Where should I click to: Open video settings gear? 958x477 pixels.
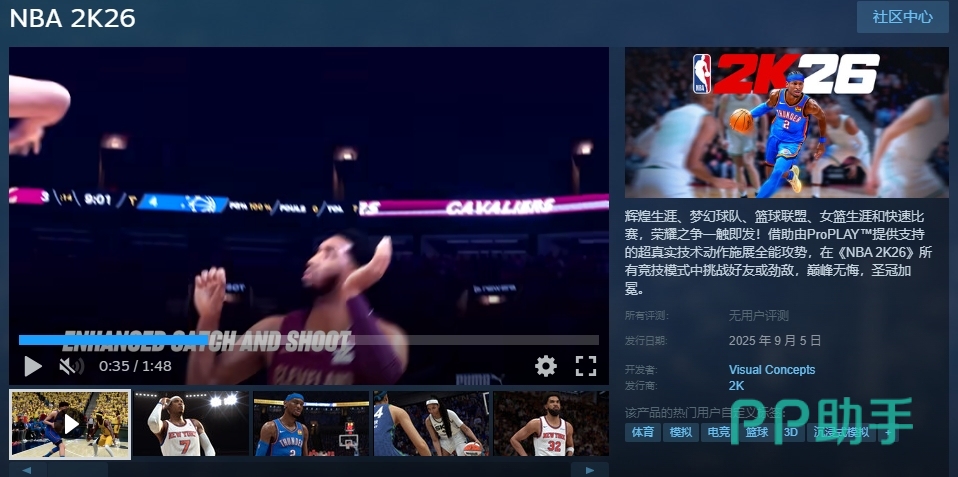[545, 366]
